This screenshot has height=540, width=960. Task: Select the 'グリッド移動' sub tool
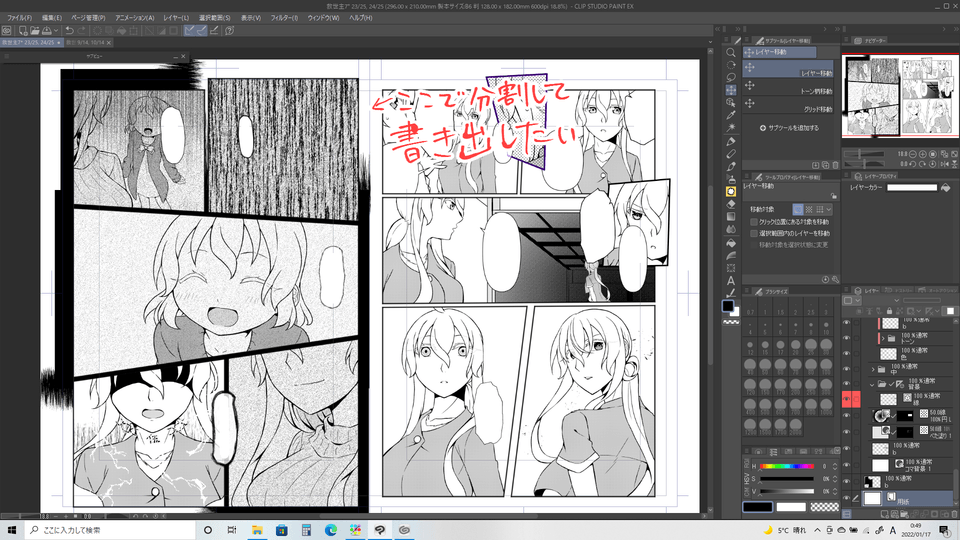point(789,105)
